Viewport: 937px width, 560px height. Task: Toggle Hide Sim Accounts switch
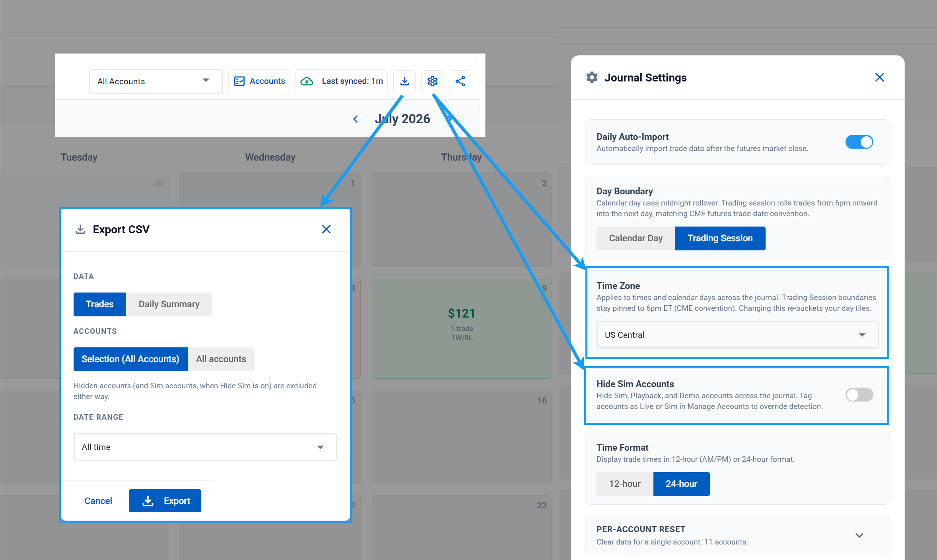click(859, 395)
